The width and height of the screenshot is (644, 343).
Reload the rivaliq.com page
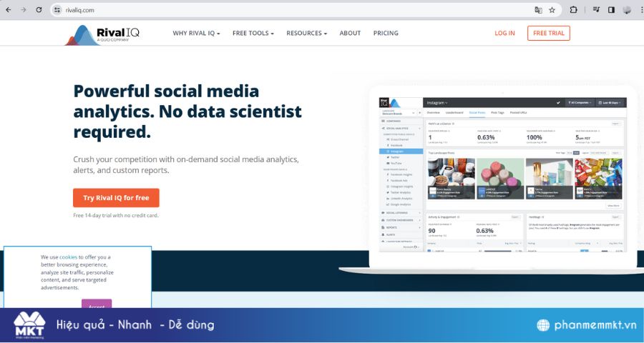[39, 10]
